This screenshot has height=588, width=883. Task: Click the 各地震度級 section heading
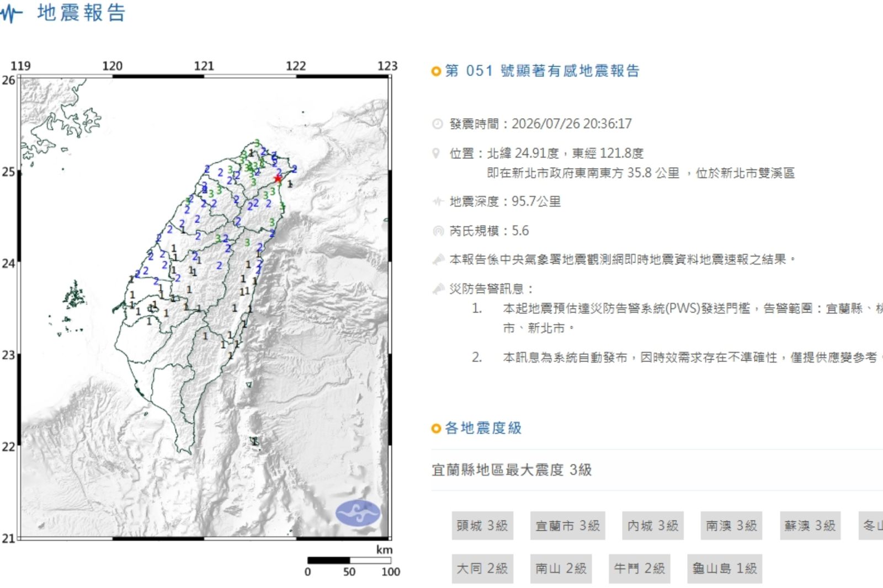point(483,428)
